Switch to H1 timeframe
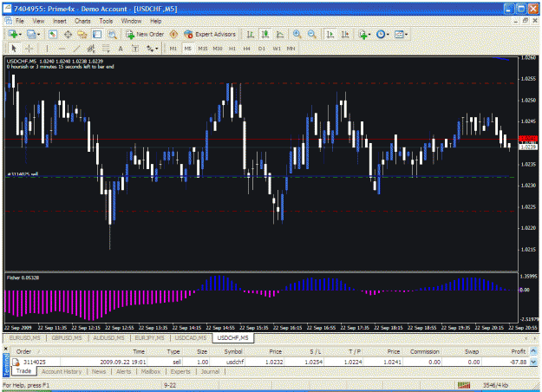 pos(232,49)
